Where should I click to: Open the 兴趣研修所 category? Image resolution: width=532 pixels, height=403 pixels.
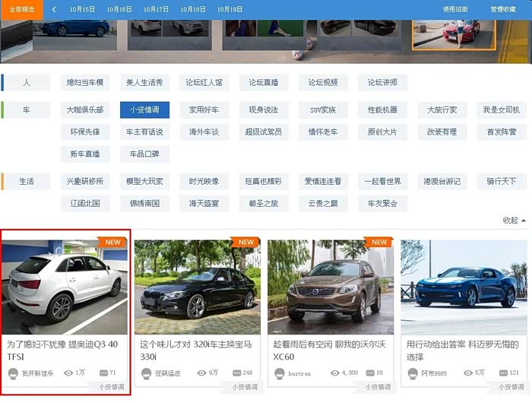pos(85,182)
